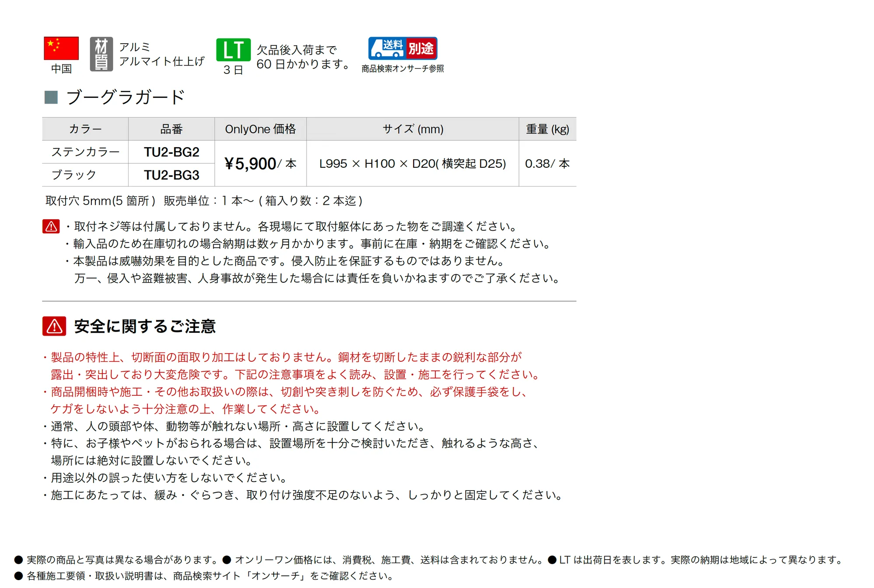The height and width of the screenshot is (588, 874).
Task: Click the 本製品は威嚇効果 disclaimer line
Action: pos(286,261)
